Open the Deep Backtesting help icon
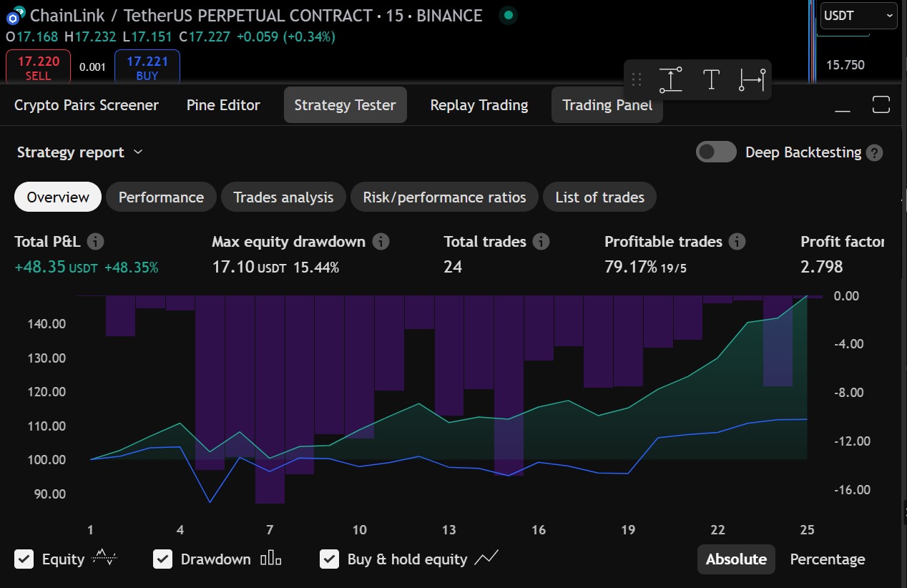907x588 pixels. [x=874, y=152]
